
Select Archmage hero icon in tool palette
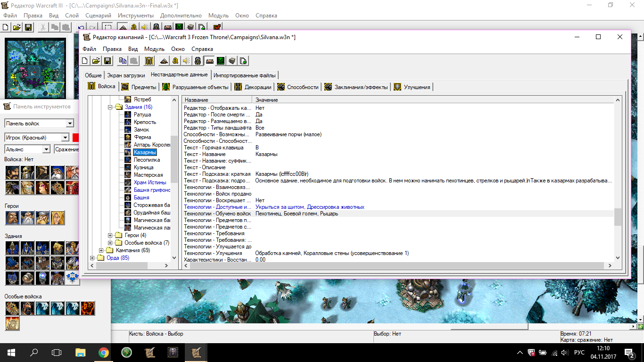point(28,218)
